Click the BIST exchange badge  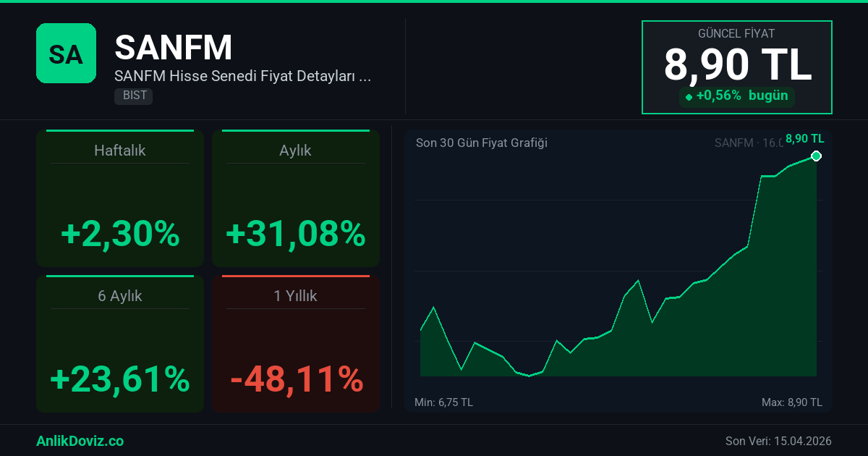click(133, 96)
